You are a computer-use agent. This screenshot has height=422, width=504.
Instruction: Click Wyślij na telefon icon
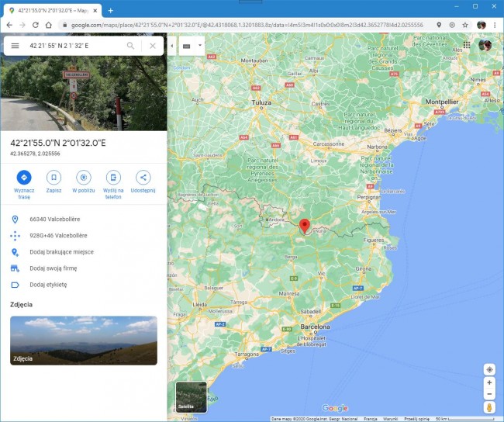tap(113, 178)
